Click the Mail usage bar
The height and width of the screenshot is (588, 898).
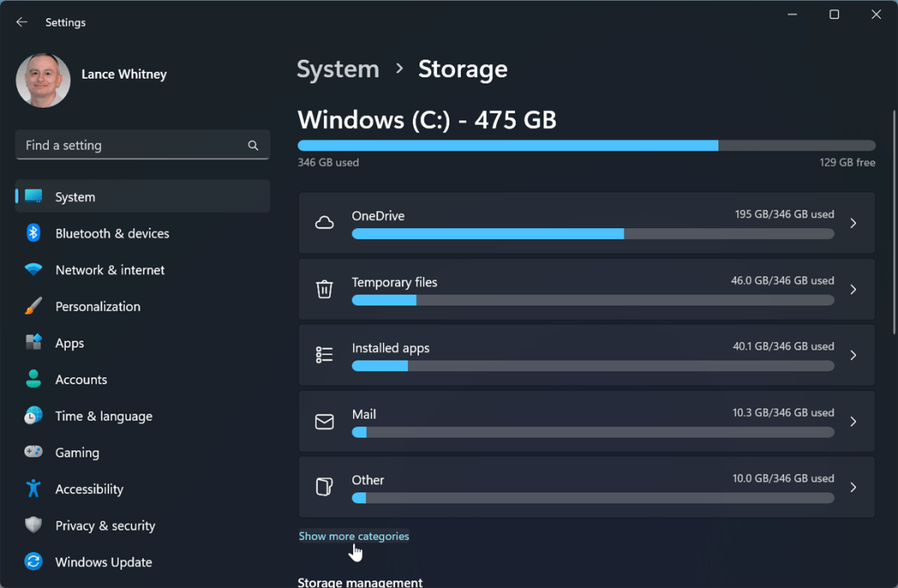(x=593, y=432)
